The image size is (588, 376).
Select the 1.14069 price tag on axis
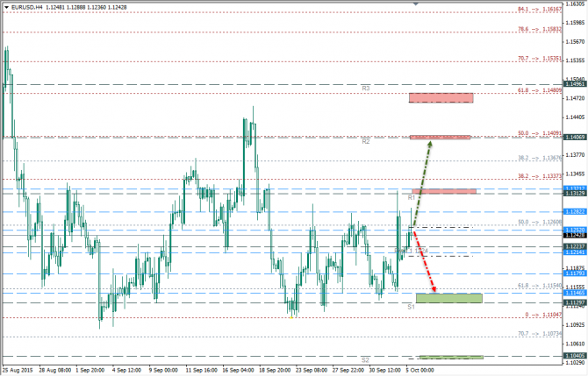click(x=575, y=138)
